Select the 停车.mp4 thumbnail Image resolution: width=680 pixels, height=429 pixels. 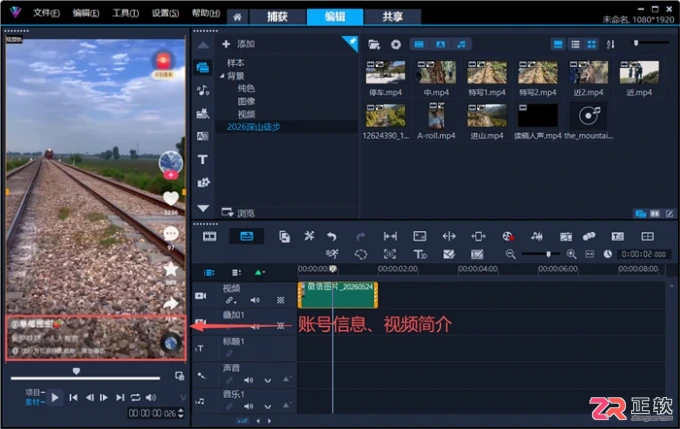(386, 73)
